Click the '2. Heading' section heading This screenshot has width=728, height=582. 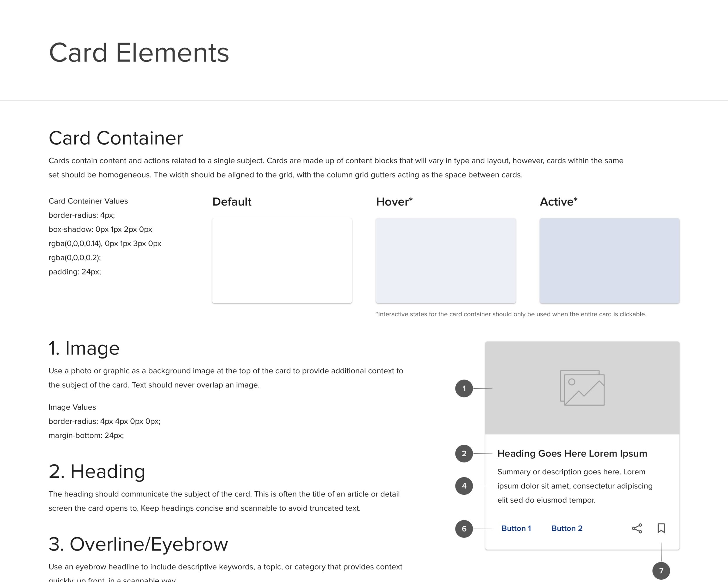point(97,471)
